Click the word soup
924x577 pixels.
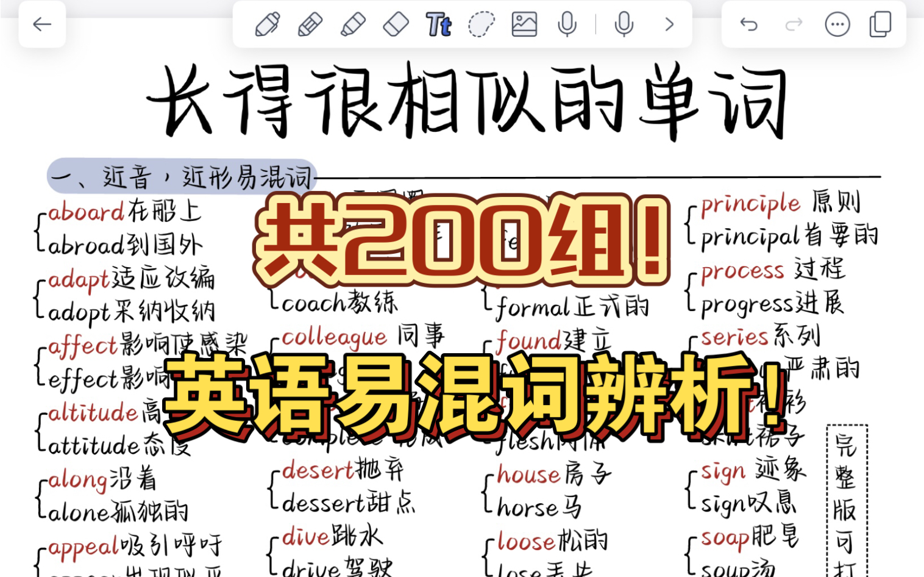725,571
